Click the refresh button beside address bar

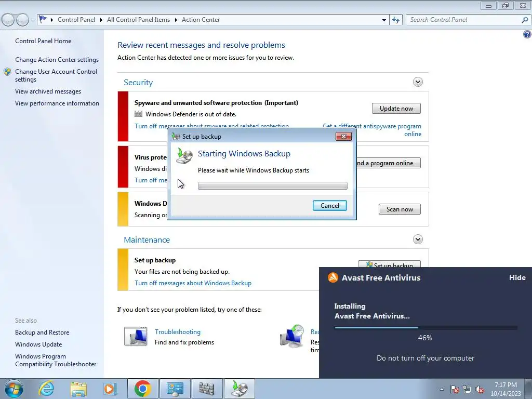pos(395,20)
